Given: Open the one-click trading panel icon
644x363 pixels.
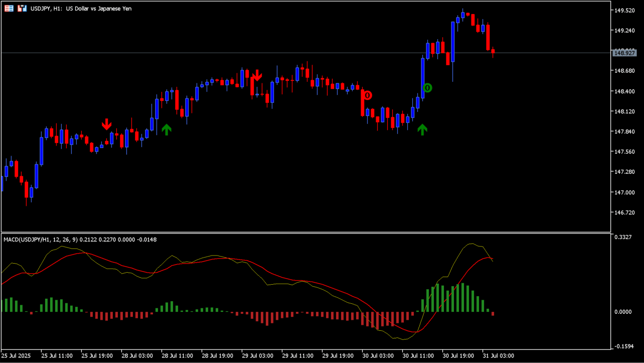Looking at the screenshot, I should coord(22,9).
